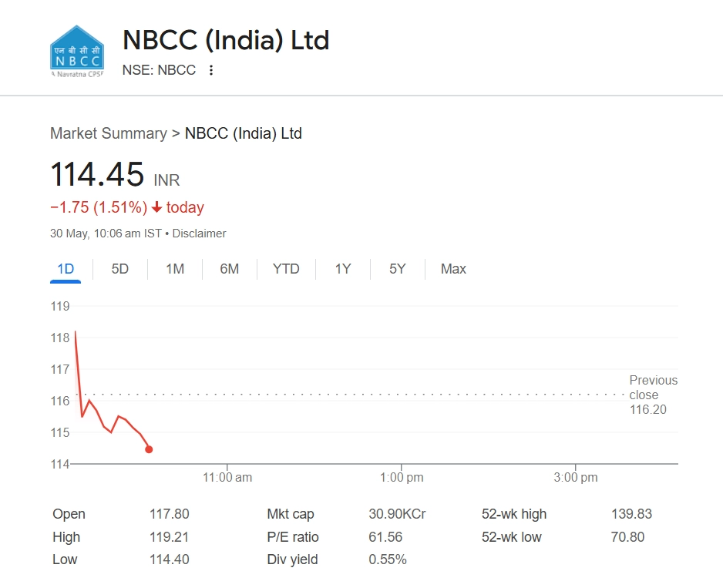The image size is (723, 588).
Task: Select the 1D chart range tab
Action: pos(66,269)
